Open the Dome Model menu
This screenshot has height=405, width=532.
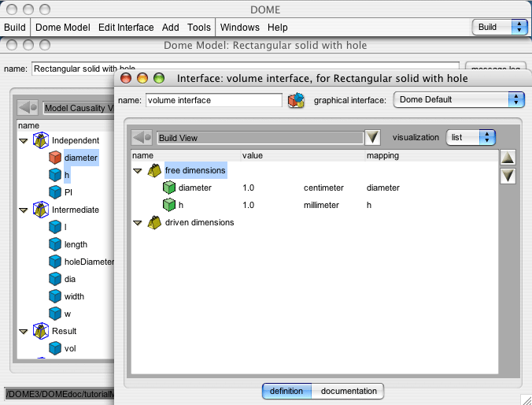coord(63,27)
